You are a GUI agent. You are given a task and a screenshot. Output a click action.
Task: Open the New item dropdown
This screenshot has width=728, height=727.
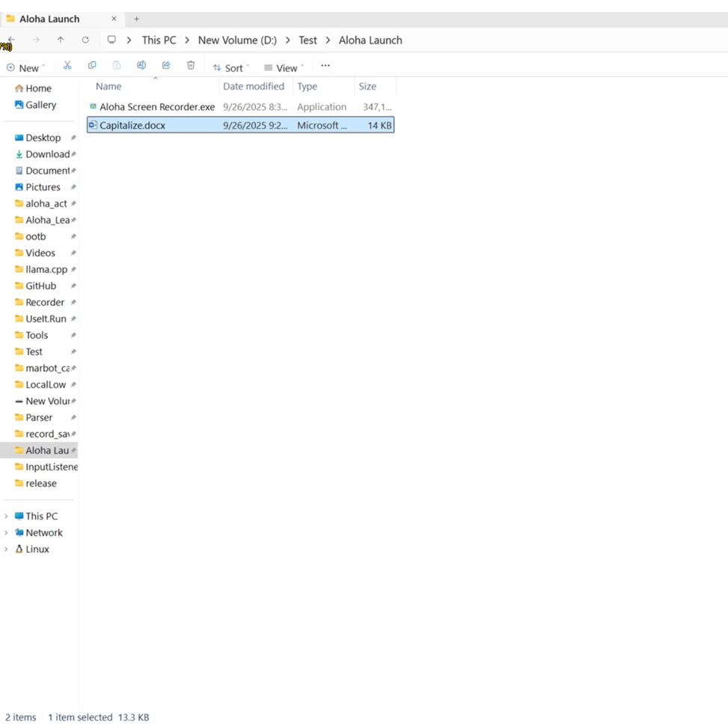click(25, 68)
